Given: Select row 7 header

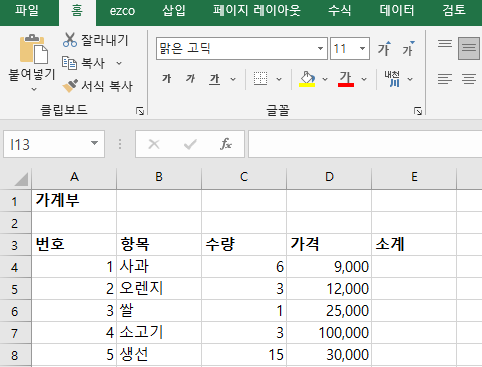Looking at the screenshot, I should coord(15,333).
